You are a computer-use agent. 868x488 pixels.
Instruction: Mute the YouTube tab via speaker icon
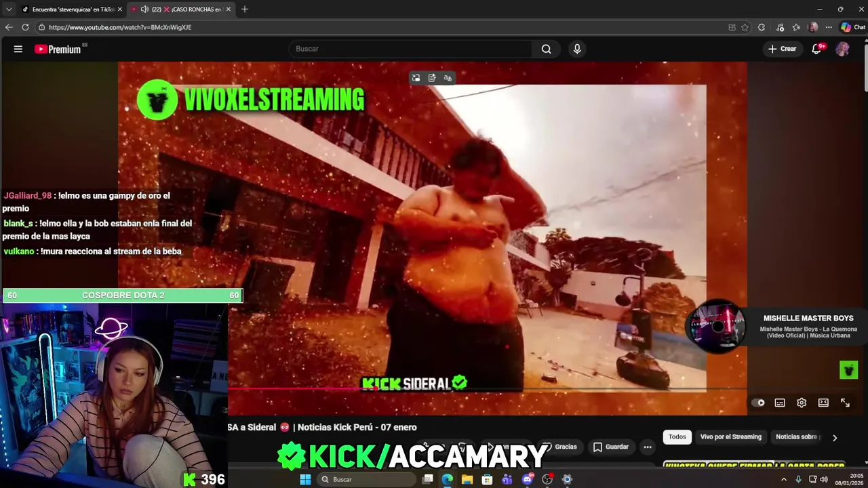tap(144, 9)
